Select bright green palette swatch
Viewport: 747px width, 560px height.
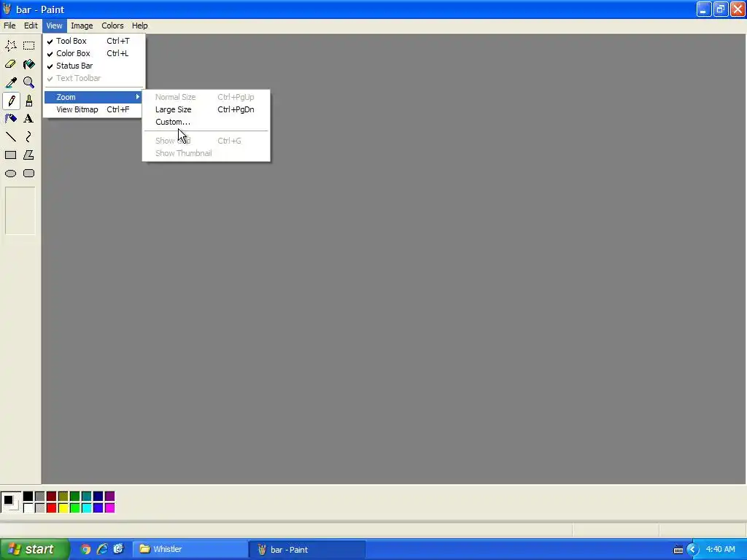point(75,508)
